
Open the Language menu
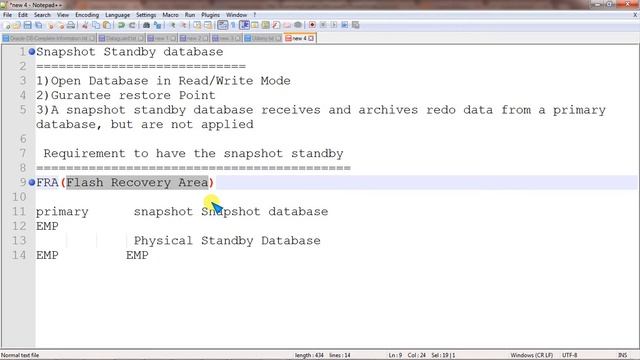coord(117,15)
